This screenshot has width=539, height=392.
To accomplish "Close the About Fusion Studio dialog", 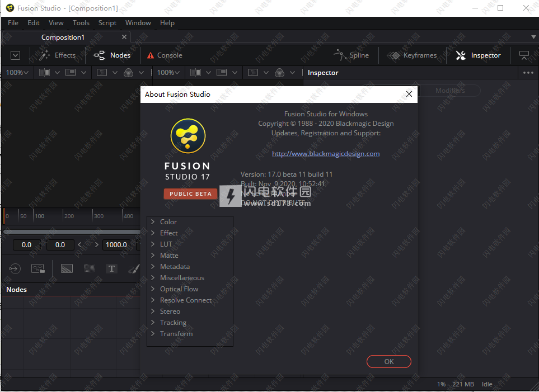I will click(x=409, y=94).
